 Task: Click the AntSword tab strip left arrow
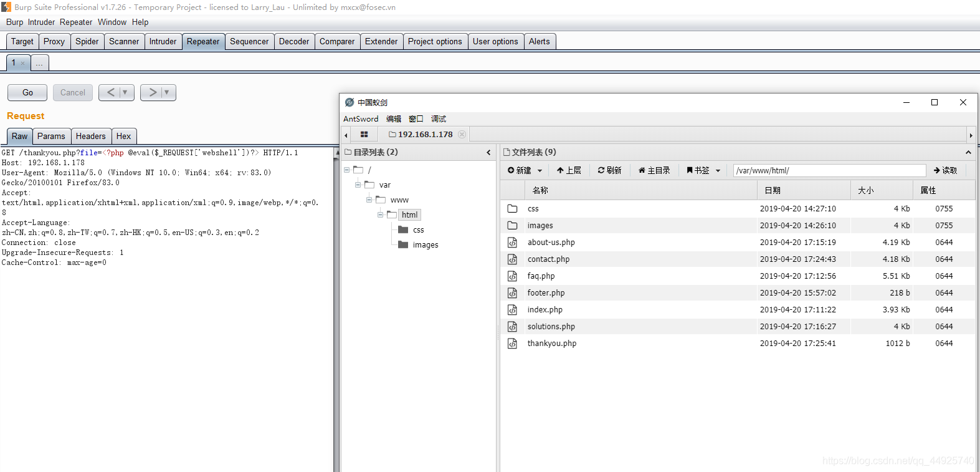pos(346,135)
